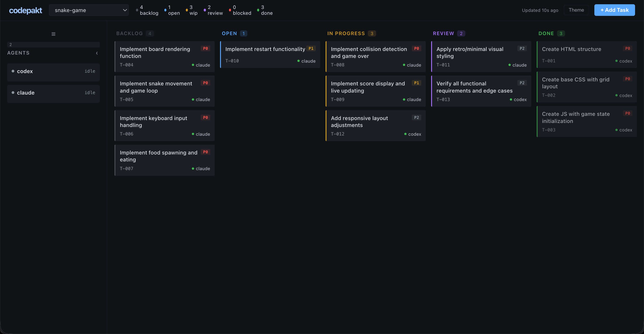Click the claude dot on the T-010 card
This screenshot has width=644, height=334.
[x=298, y=61]
